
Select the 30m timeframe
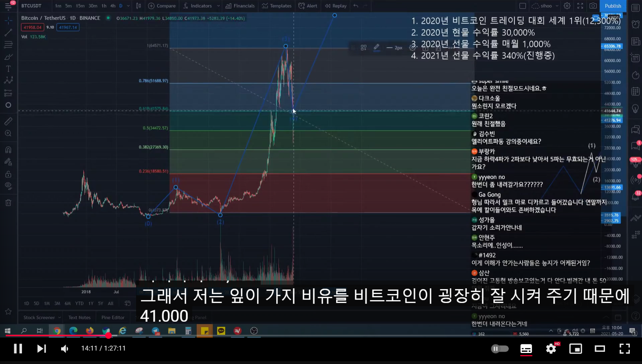93,6
